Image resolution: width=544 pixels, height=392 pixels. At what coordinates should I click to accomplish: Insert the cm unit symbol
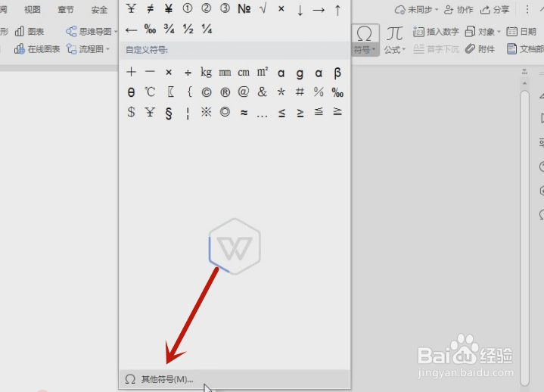coord(244,73)
